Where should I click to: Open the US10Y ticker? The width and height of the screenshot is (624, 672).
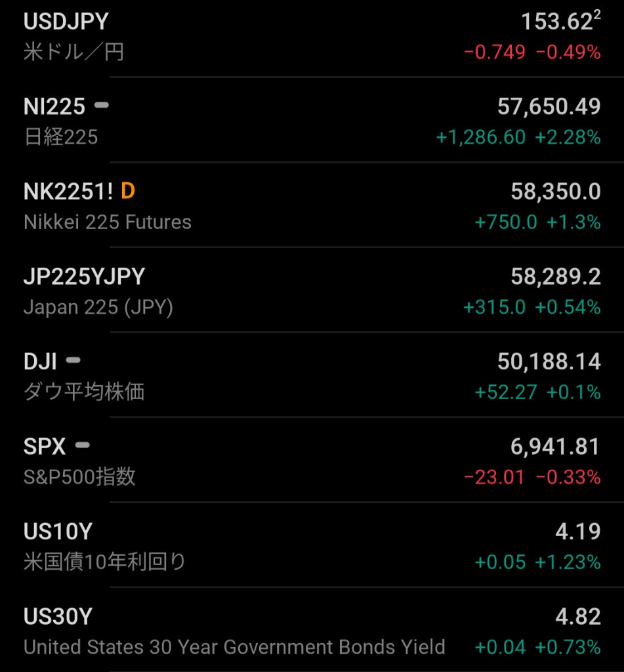tap(58, 532)
